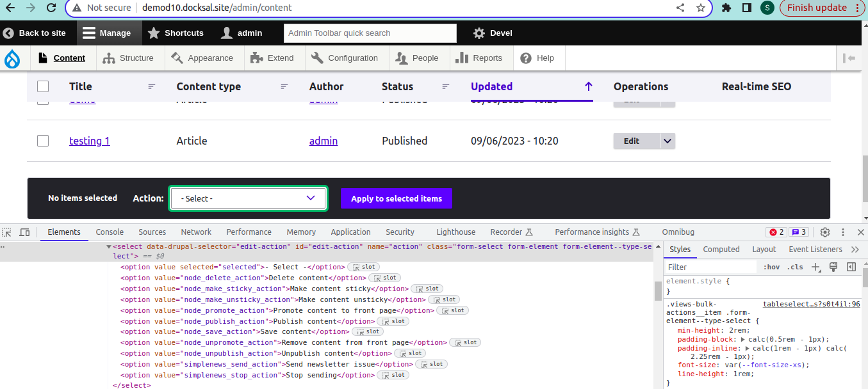Image resolution: width=868 pixels, height=389 pixels.
Task: Expand the Edit operations dropdown arrow
Action: (667, 141)
